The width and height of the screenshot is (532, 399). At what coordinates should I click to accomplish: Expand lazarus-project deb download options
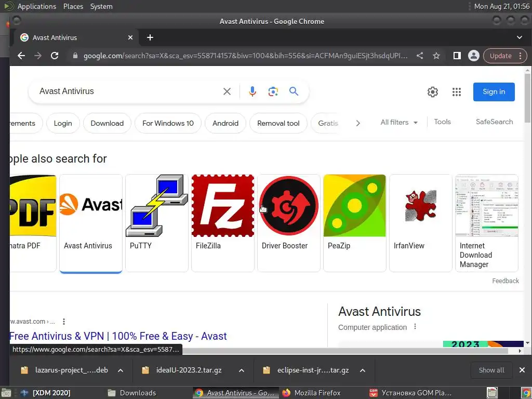click(x=121, y=370)
